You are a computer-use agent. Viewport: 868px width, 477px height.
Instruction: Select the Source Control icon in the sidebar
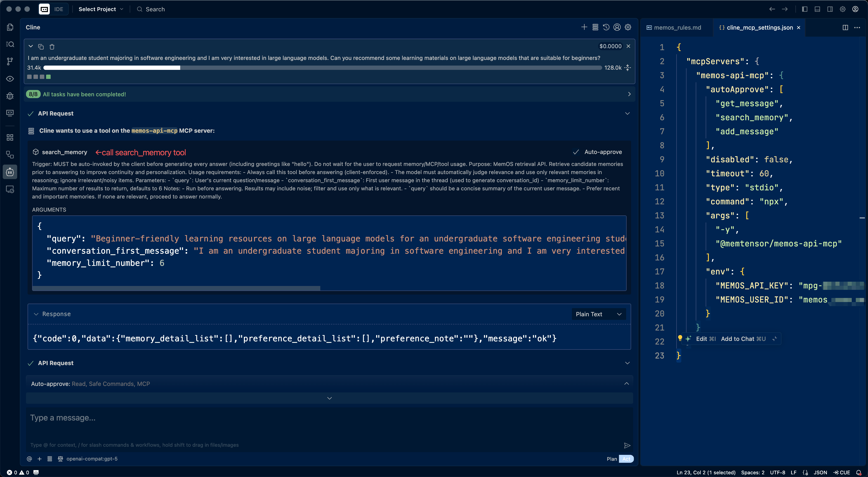pos(10,61)
